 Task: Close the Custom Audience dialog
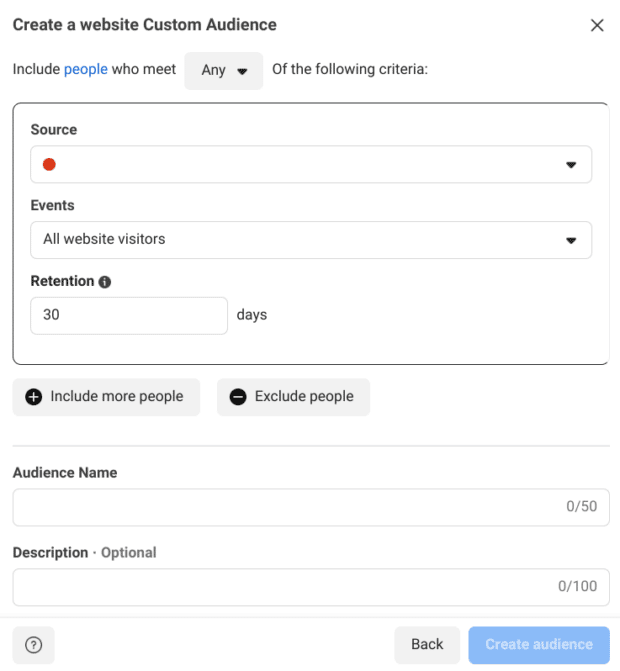(597, 25)
